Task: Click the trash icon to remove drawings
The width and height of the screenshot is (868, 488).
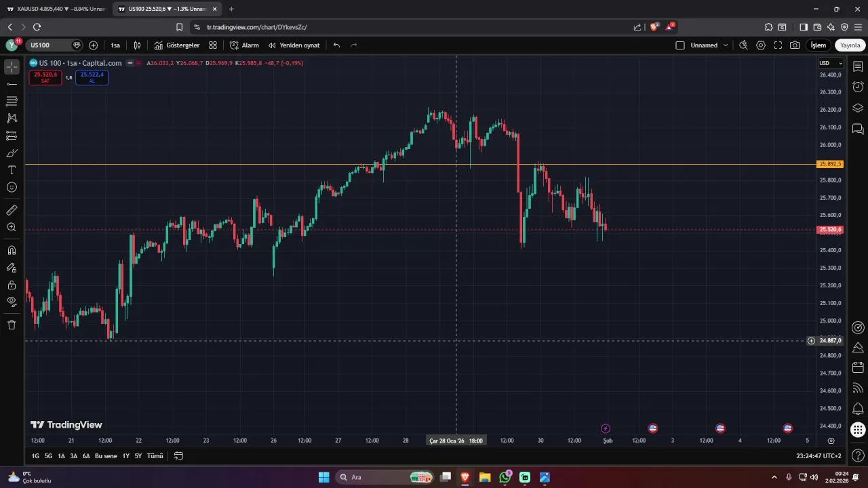Action: pos(12,325)
